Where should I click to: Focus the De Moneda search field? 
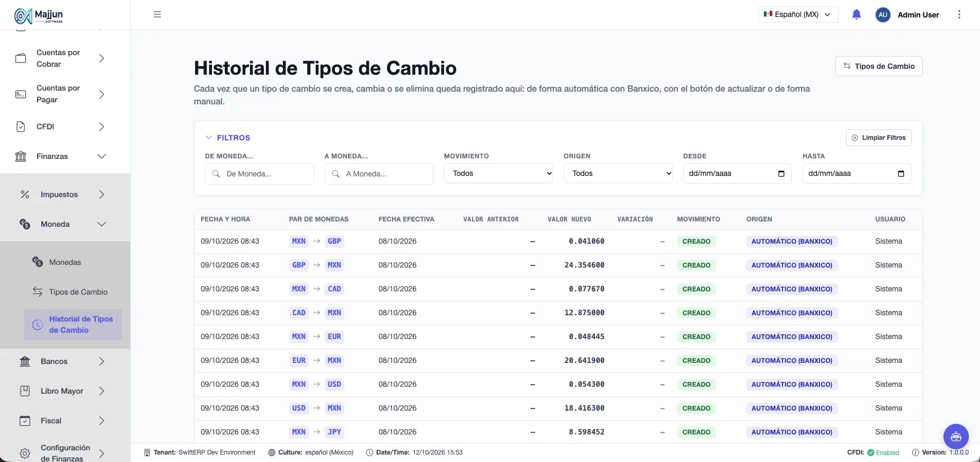(x=260, y=174)
